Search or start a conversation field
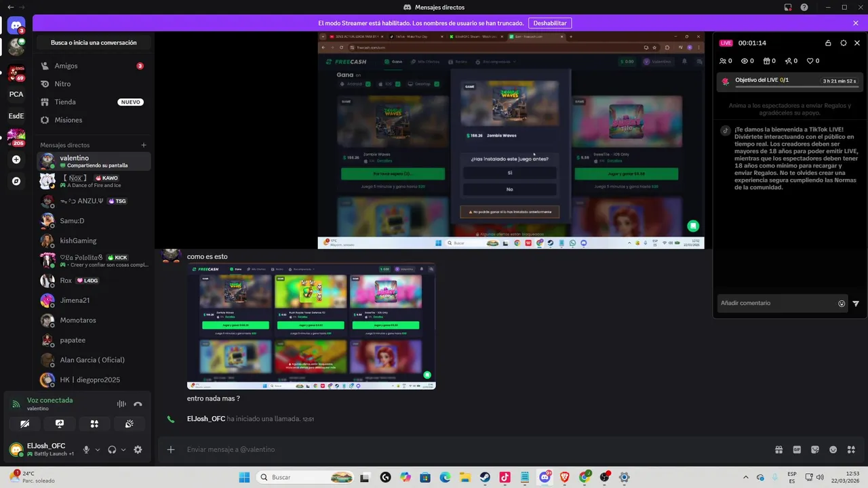Viewport: 868px width, 488px height. [x=94, y=43]
